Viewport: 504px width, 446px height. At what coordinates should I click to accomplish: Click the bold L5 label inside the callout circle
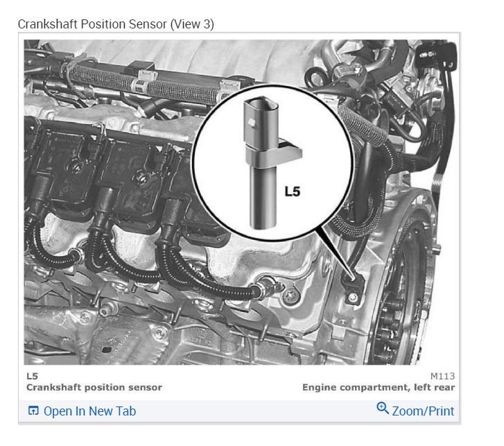(292, 191)
